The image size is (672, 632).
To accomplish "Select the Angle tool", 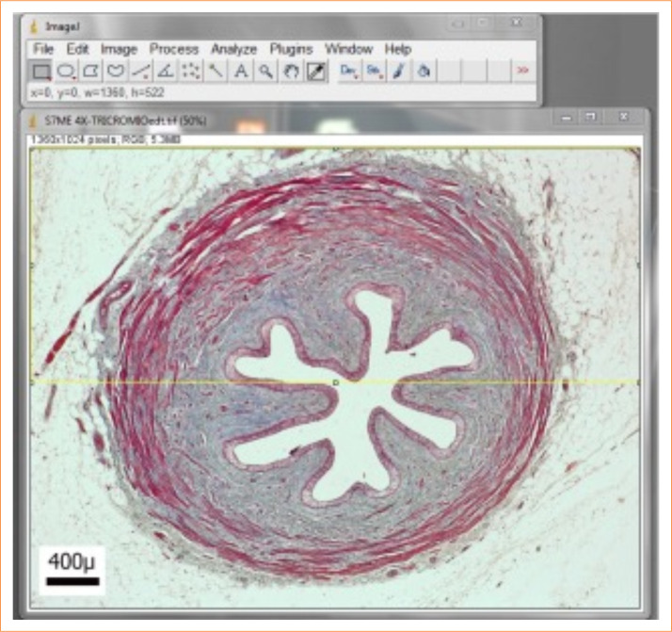I will (166, 71).
